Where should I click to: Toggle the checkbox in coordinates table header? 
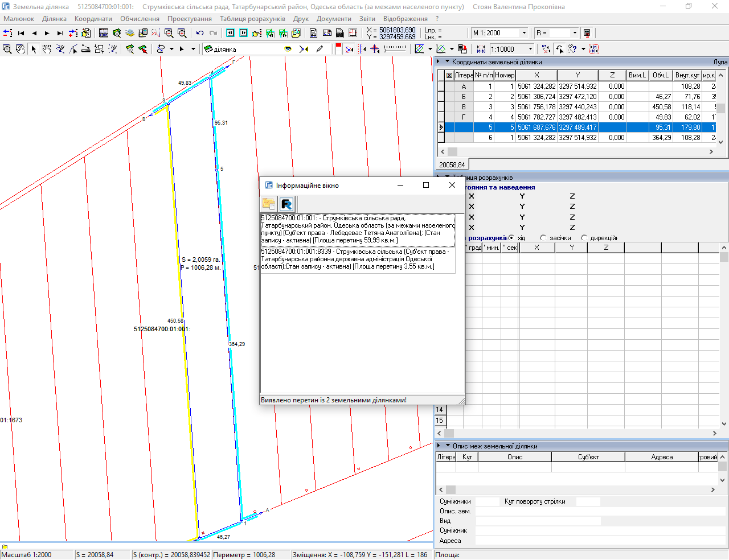tap(449, 75)
